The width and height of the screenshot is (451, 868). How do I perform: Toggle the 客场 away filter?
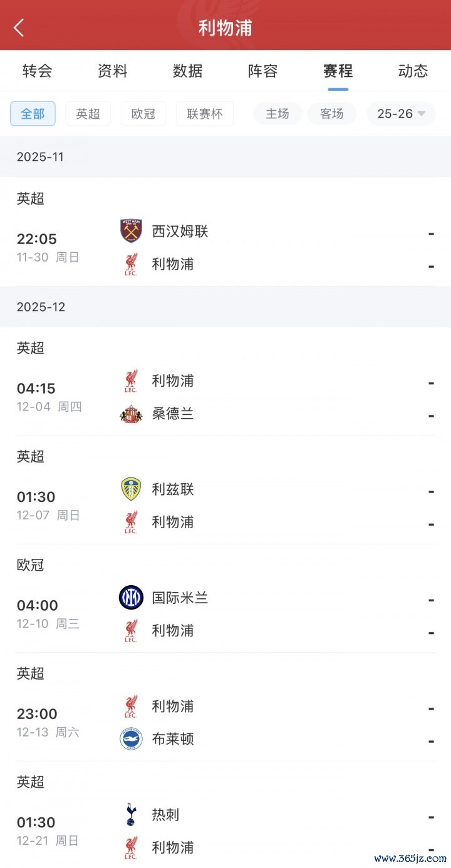(331, 114)
